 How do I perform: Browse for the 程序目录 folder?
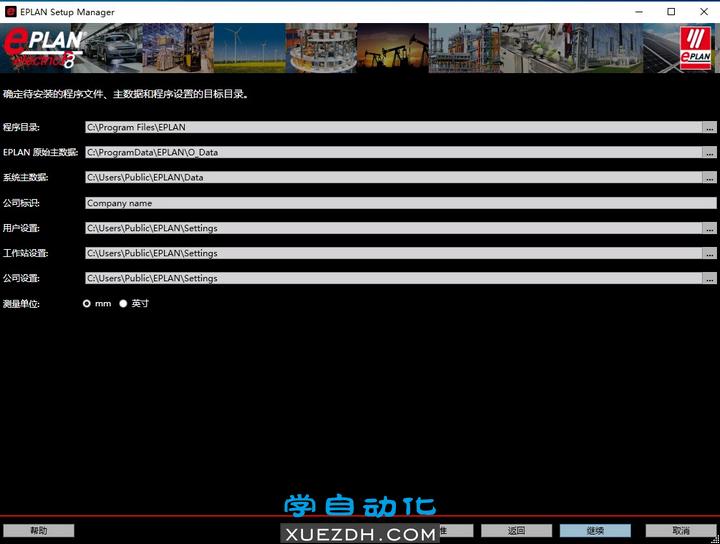(709, 127)
